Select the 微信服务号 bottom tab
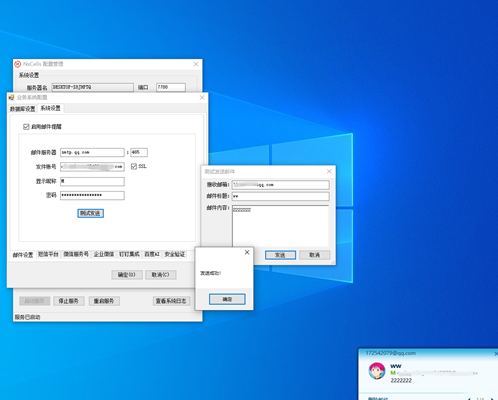 click(76, 254)
